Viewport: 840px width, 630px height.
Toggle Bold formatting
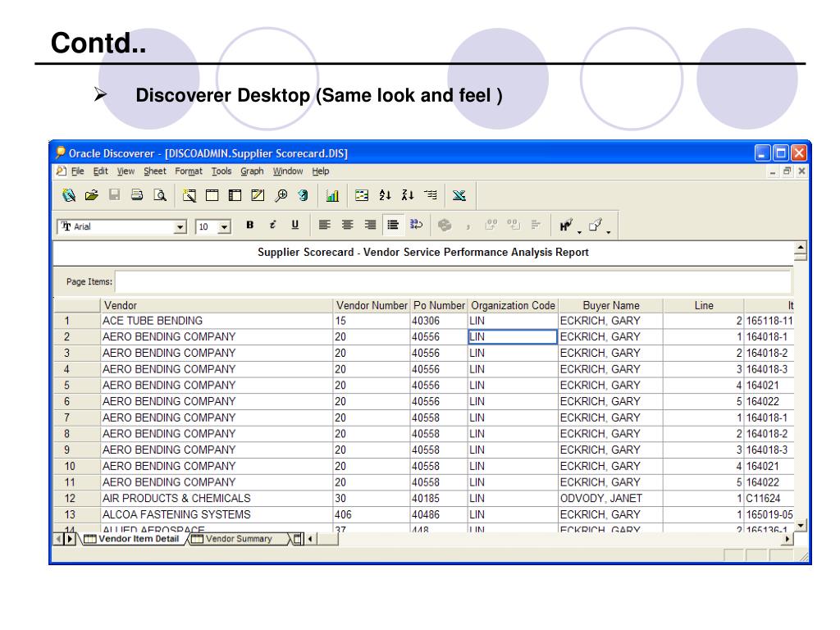(249, 225)
